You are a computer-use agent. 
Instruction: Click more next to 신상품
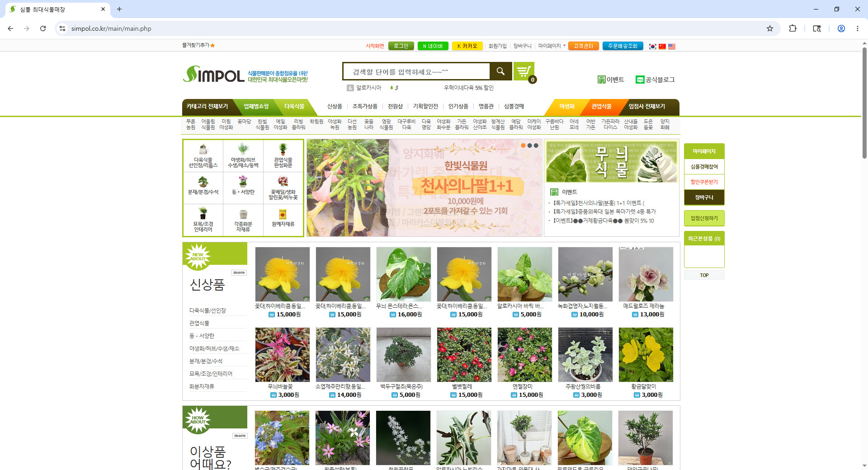point(239,273)
